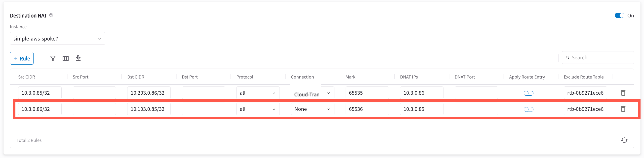Delete the rule with Mark 65536
644x158 pixels.
[x=623, y=109]
